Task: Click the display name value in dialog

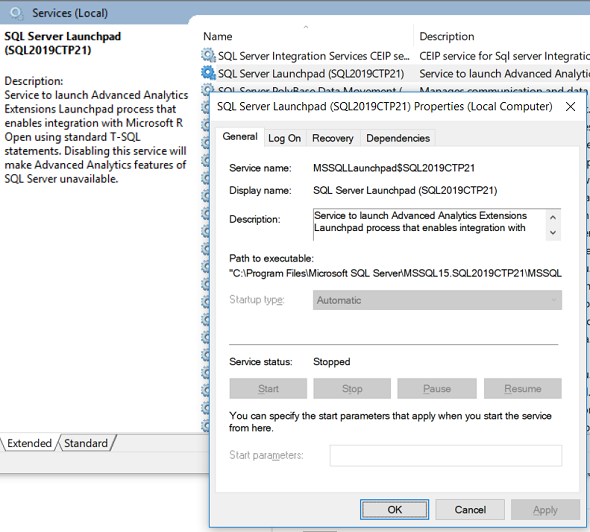Action: pyautogui.click(x=405, y=190)
